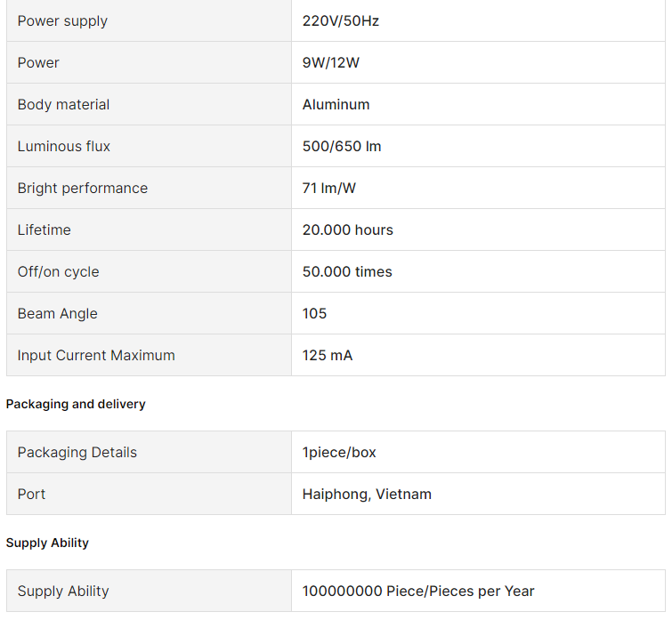Click the Off/on cycle label
The image size is (672, 620).
[58, 271]
